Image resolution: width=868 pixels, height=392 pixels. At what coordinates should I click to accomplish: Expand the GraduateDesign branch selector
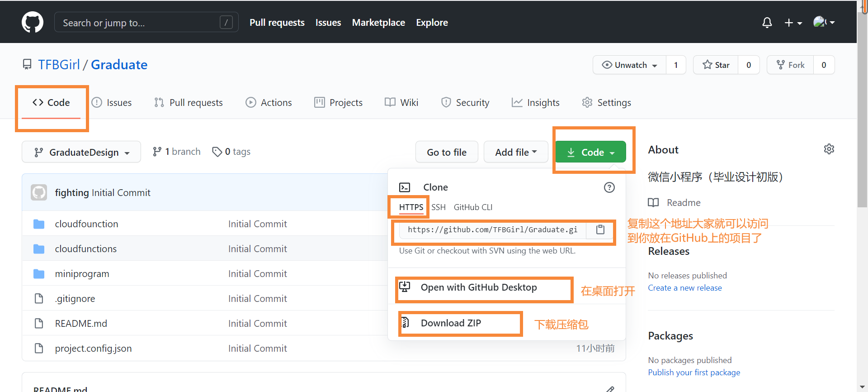81,152
